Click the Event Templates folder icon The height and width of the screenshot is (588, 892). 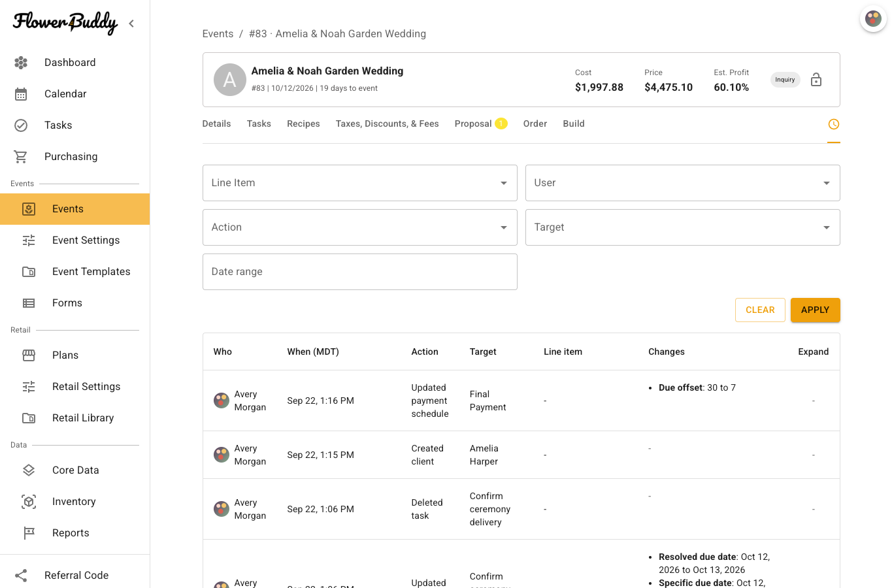pos(29,272)
